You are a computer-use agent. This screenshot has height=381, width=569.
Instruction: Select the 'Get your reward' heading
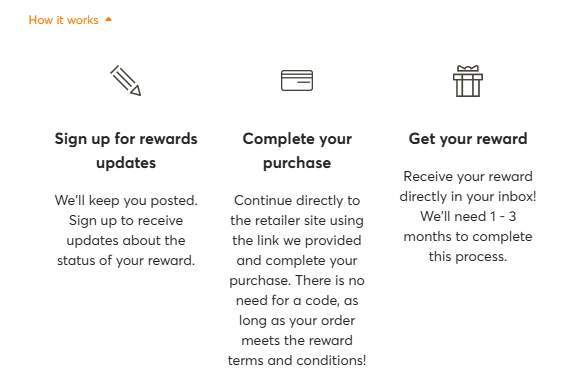pyautogui.click(x=468, y=139)
